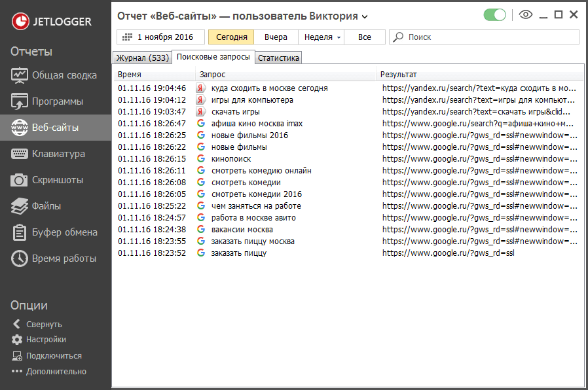
Task: Open the Файлы stack icon
Action: pos(19,206)
